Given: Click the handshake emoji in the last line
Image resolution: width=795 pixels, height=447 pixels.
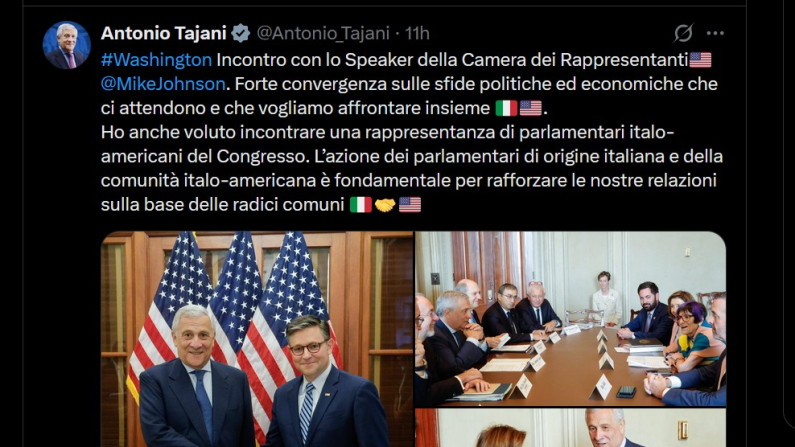Looking at the screenshot, I should point(385,205).
